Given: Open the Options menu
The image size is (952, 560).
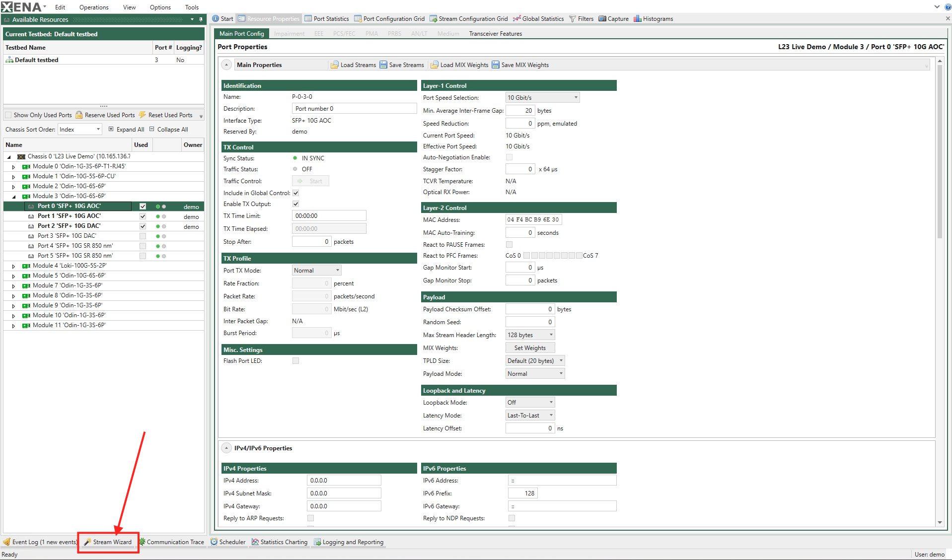Looking at the screenshot, I should click(x=160, y=7).
